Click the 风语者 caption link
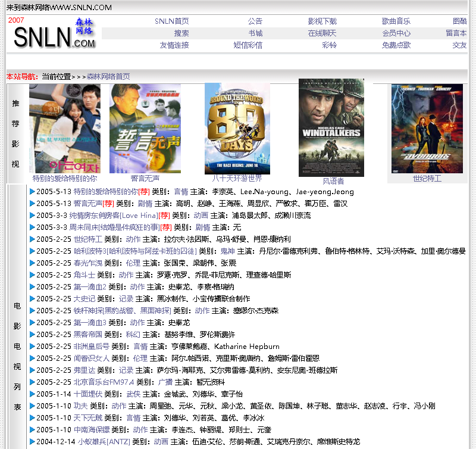This screenshot has width=476, height=449. [333, 181]
